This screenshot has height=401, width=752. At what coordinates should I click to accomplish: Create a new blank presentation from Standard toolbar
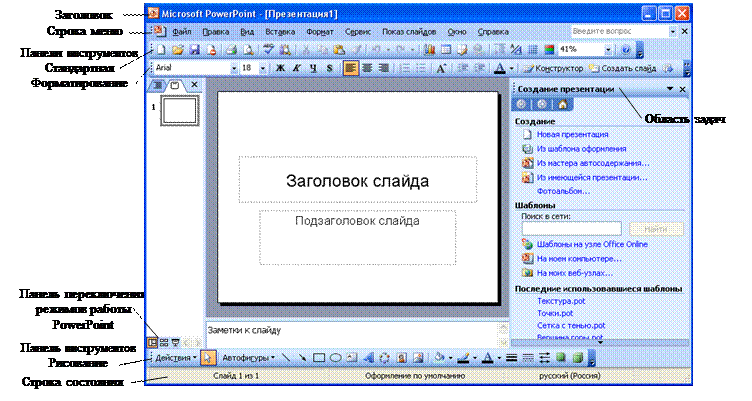tap(162, 49)
